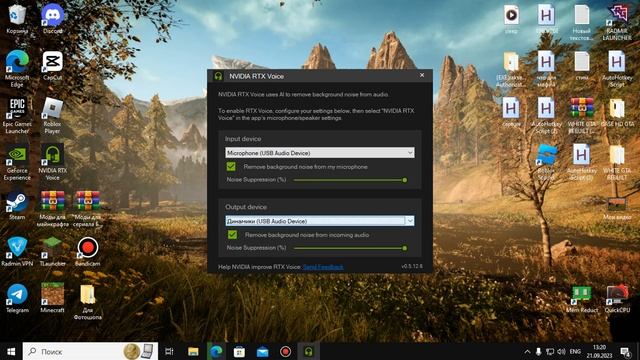Image resolution: width=640 pixels, height=360 pixels.
Task: Select the QuickCPU shortcut
Action: click(x=617, y=299)
